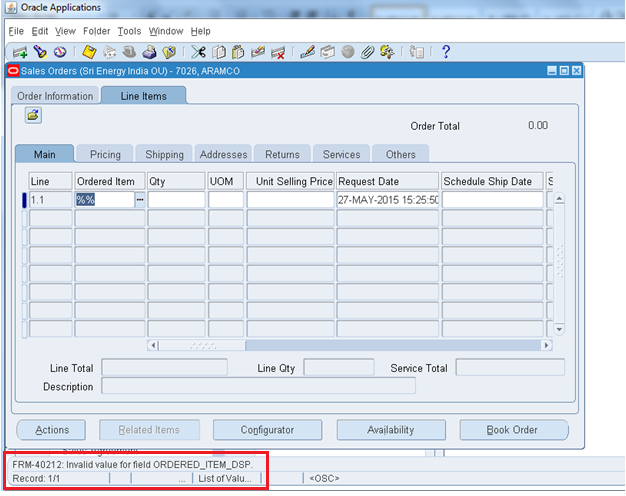Click the line grid scroll down arrow
Screen dimensions: 626x496
coord(559,329)
